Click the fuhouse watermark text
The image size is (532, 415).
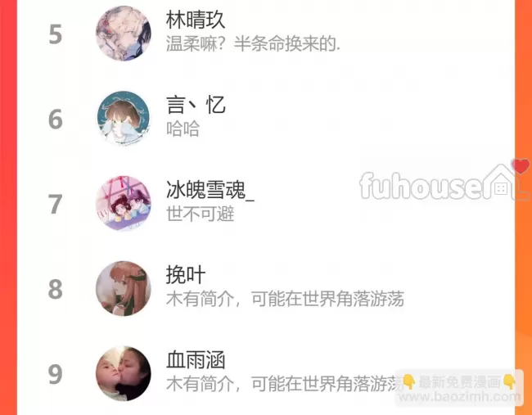pos(421,186)
